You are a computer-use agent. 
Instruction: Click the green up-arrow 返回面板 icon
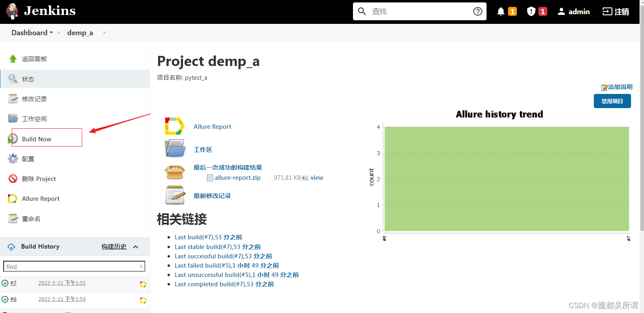pyautogui.click(x=13, y=59)
